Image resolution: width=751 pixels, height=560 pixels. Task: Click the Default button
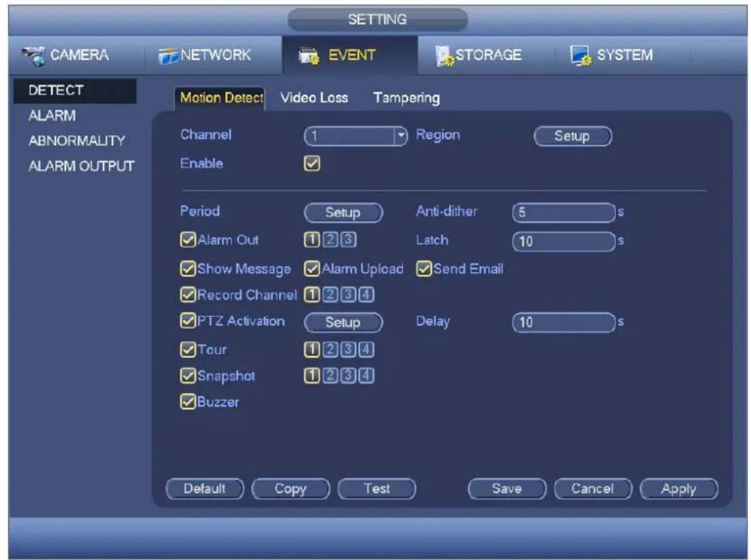(205, 489)
